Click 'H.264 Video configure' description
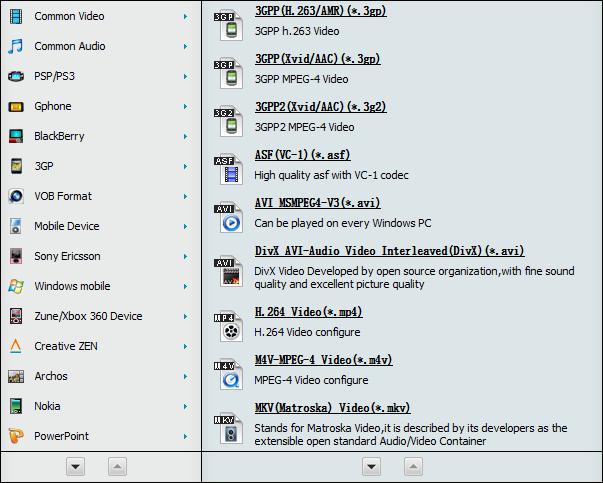This screenshot has width=603, height=483. click(x=307, y=332)
